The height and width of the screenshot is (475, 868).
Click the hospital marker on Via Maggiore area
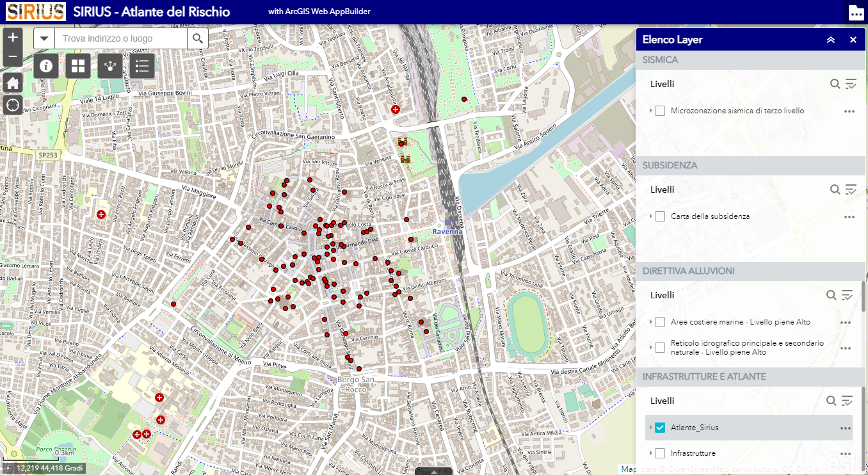(101, 214)
